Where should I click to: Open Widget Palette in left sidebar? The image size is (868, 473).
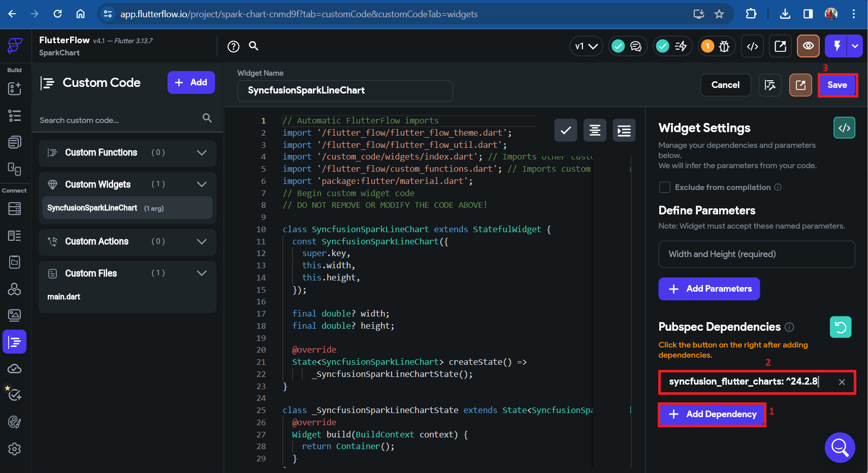15,88
